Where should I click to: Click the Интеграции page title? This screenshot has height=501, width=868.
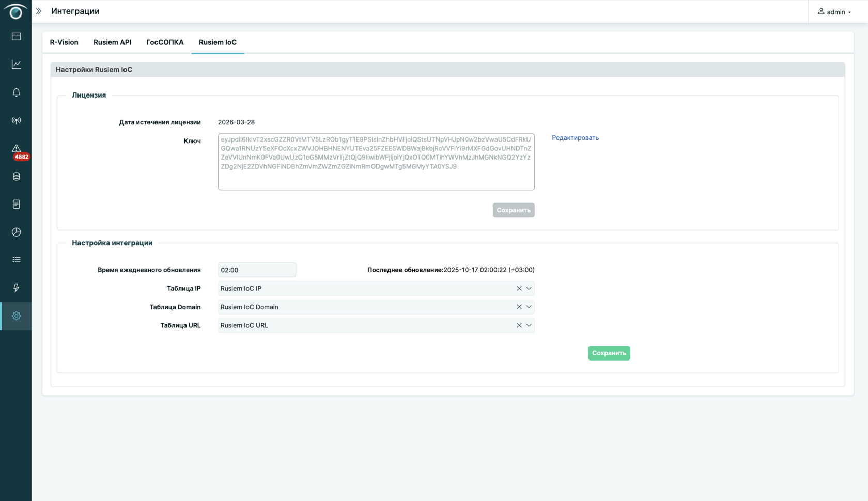tap(75, 11)
